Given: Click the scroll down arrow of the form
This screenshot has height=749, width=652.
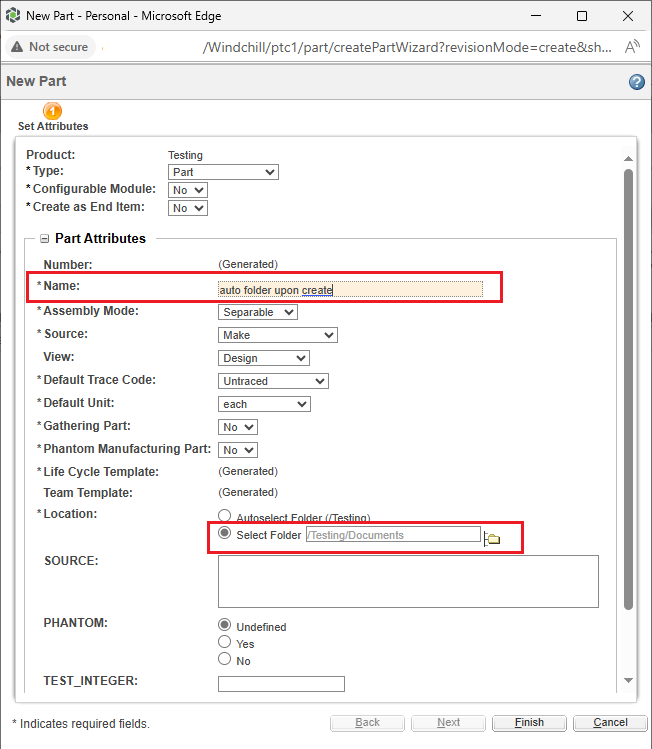Looking at the screenshot, I should [x=629, y=680].
